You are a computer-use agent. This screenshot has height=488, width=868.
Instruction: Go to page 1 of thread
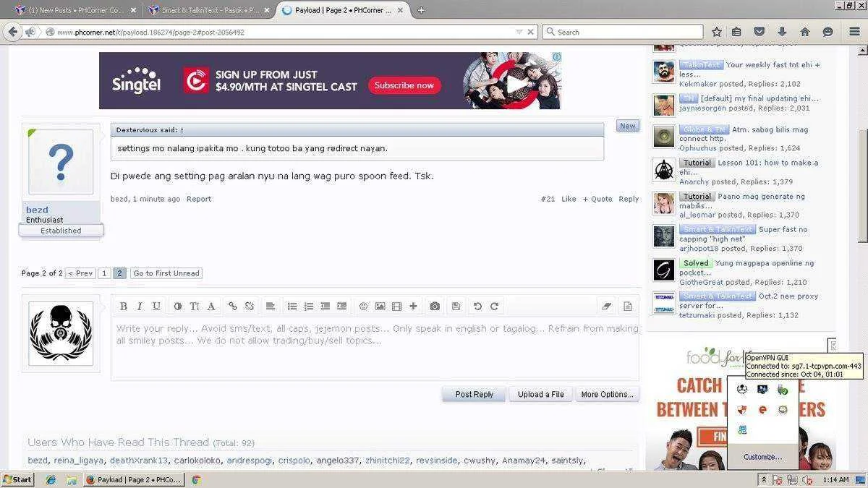click(x=104, y=273)
